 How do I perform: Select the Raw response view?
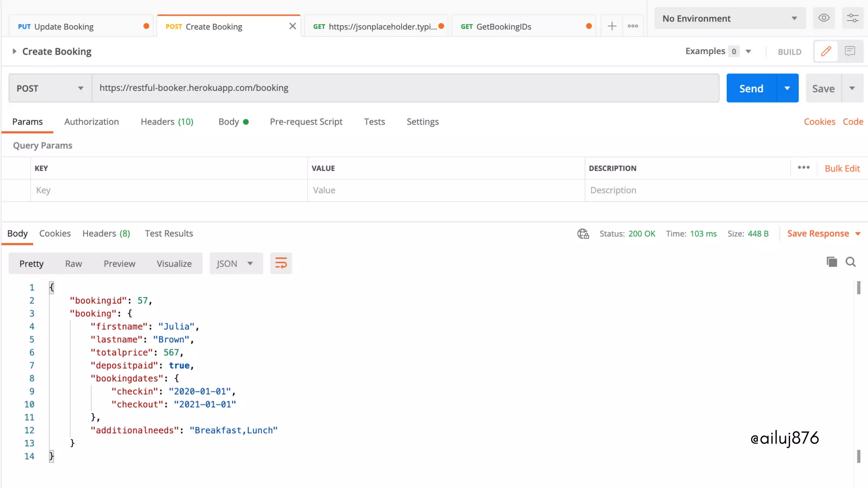pyautogui.click(x=73, y=263)
